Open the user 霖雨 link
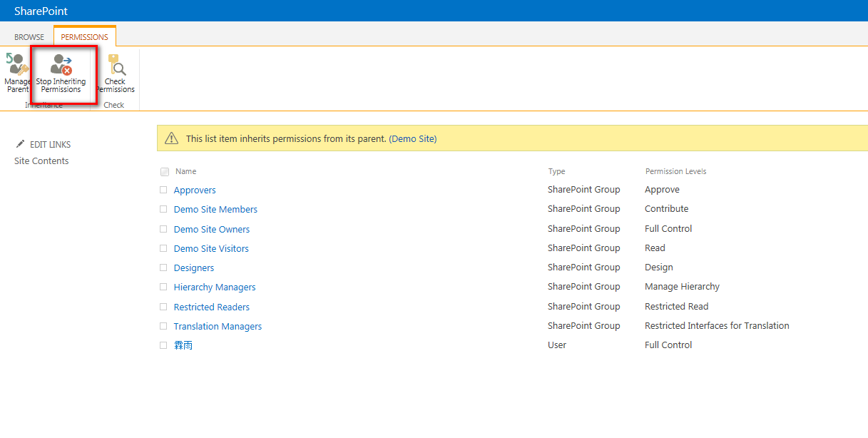 coord(183,345)
